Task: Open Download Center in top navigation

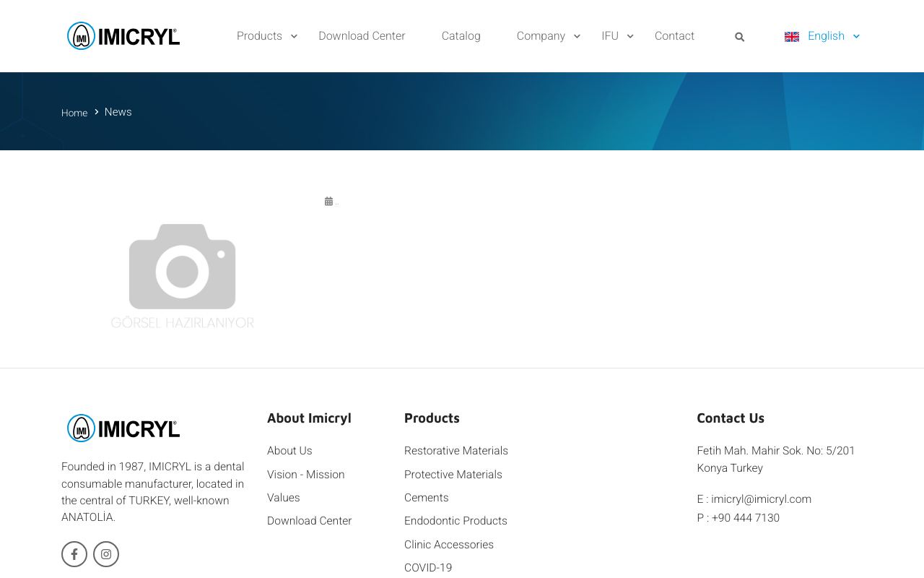Action: coord(362,36)
